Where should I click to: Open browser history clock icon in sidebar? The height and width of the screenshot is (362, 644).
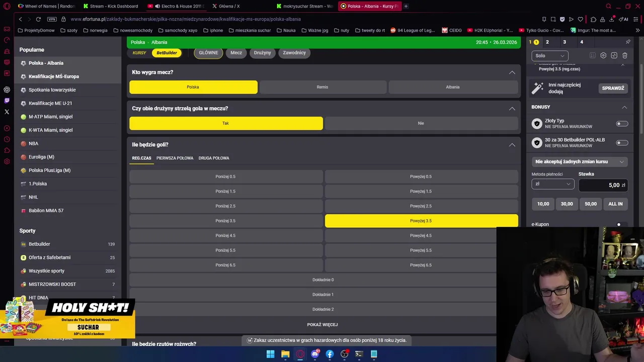(7, 139)
